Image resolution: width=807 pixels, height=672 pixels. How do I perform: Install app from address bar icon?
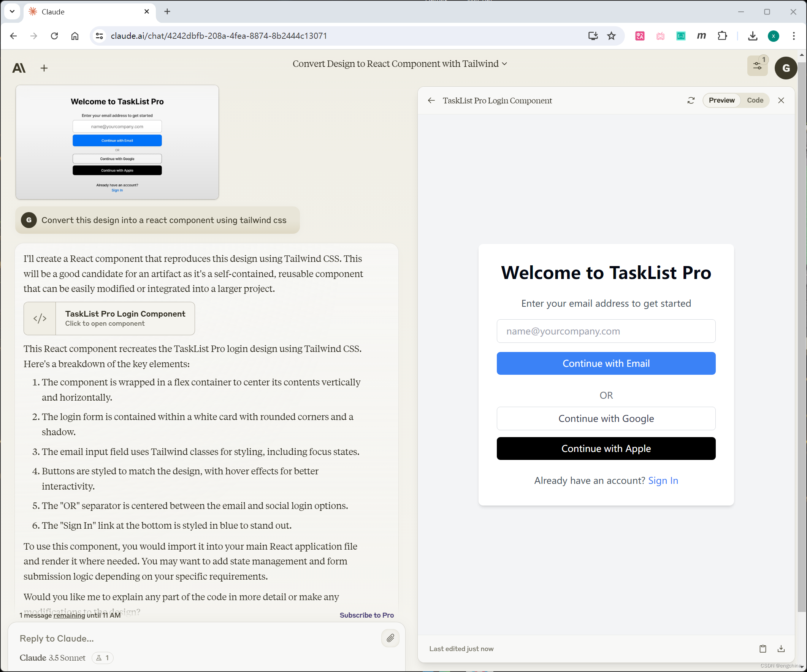click(593, 36)
